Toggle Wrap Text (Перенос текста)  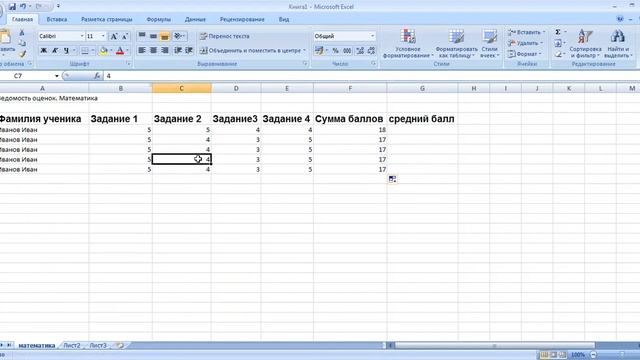224,36
